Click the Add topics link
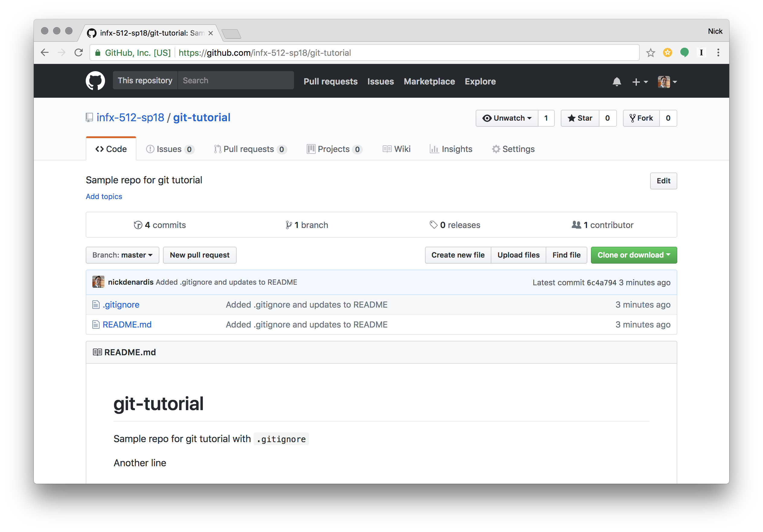The height and width of the screenshot is (532, 763). (x=104, y=196)
